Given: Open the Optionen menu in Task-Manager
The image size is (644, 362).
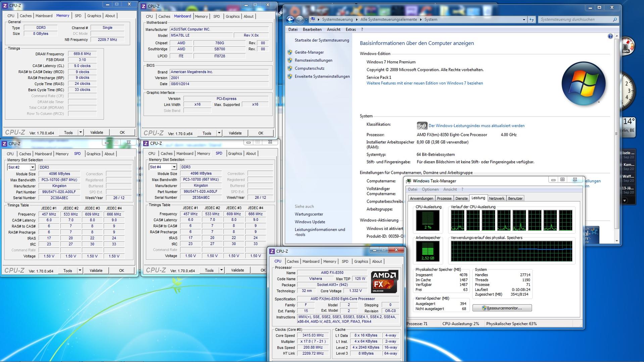Looking at the screenshot, I should point(430,190).
